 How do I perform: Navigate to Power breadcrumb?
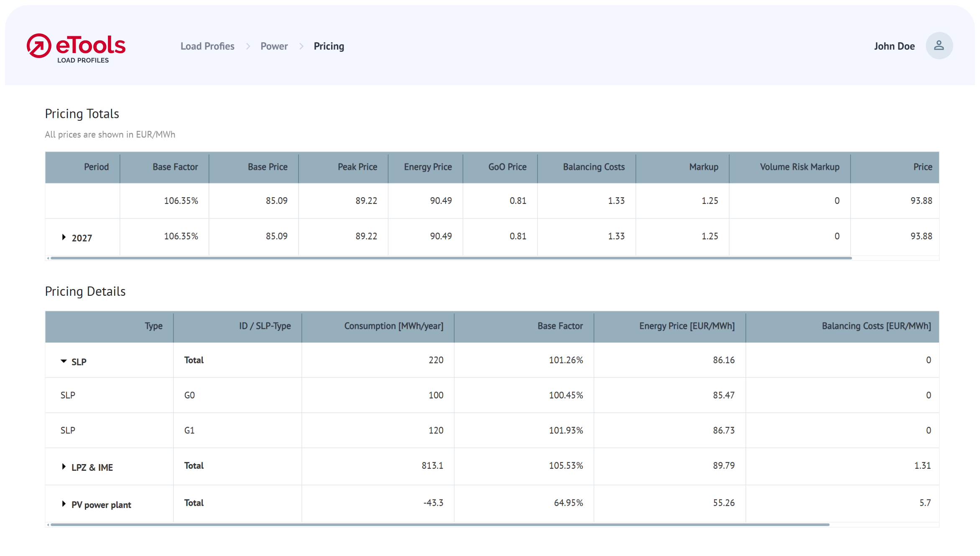274,46
